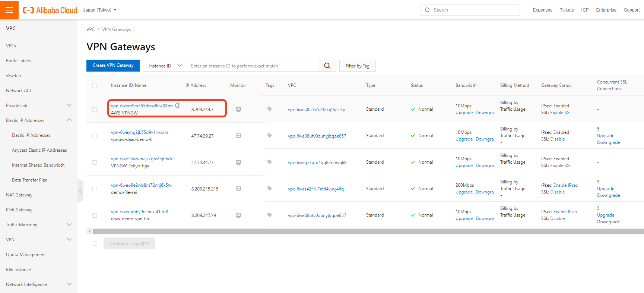This screenshot has width=644, height=293.
Task: Toggle the bottom checkbox beside Configure Tags
Action: (95, 243)
